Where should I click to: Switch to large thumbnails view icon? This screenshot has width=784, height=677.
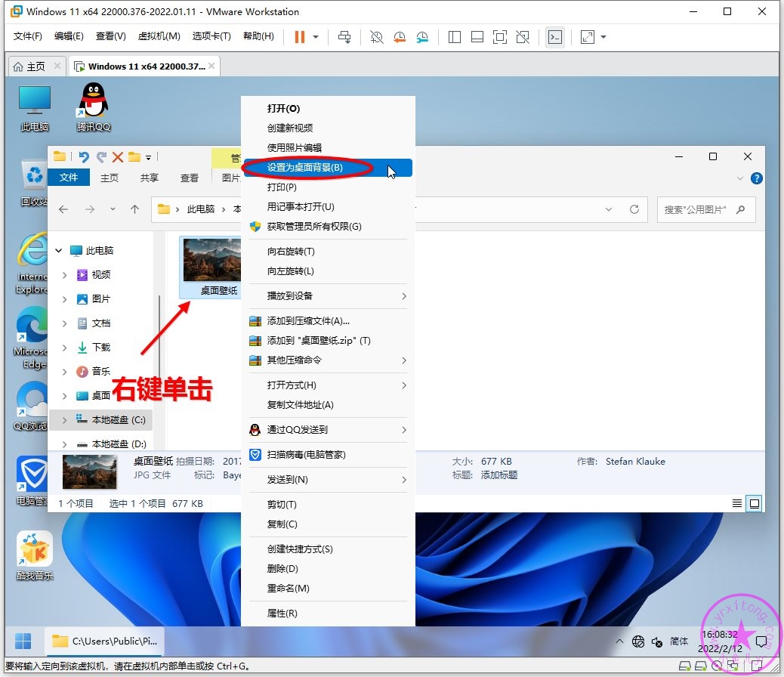(754, 503)
